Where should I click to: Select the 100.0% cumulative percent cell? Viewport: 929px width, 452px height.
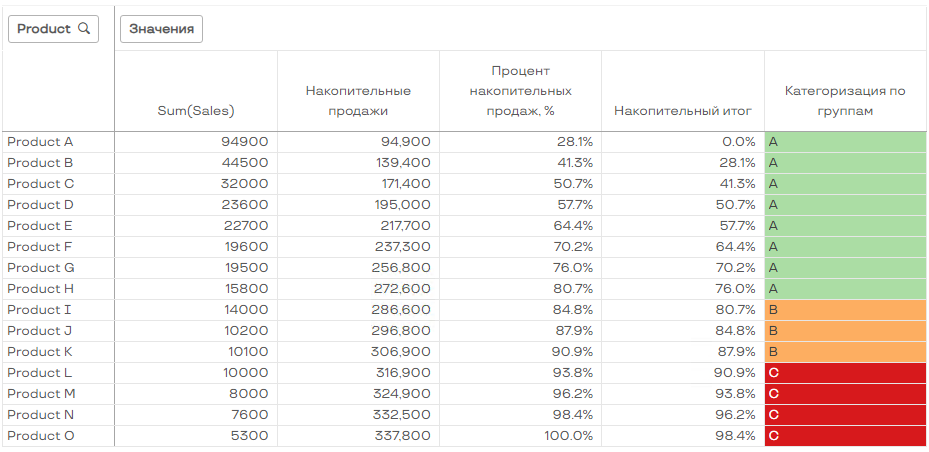pos(567,436)
